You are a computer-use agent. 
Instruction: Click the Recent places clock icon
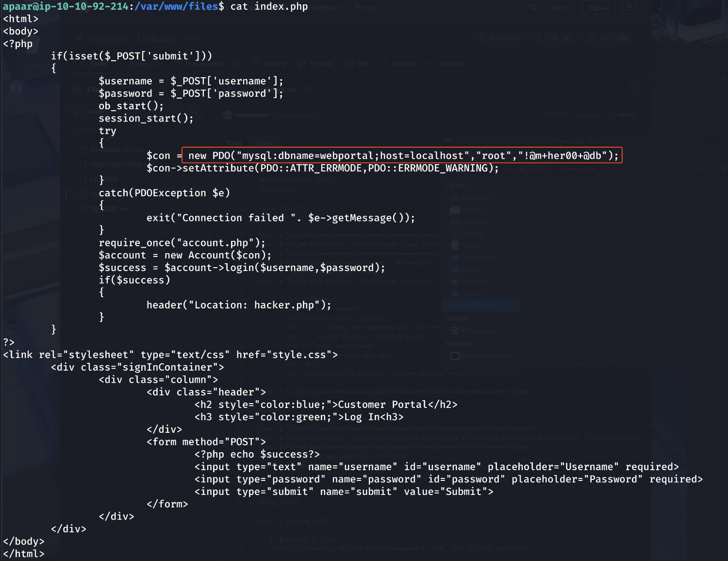pos(455,234)
